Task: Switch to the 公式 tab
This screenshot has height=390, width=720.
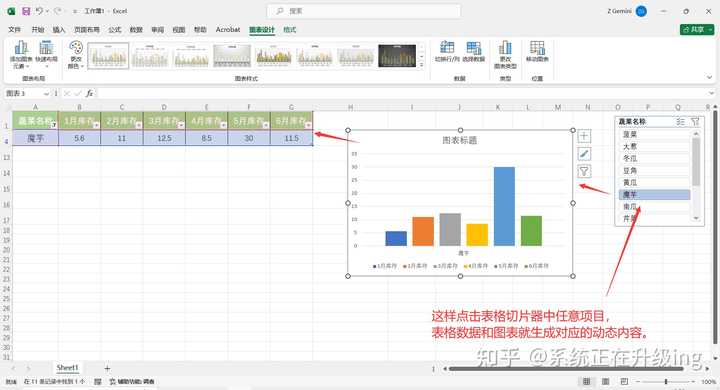Action: pyautogui.click(x=114, y=30)
